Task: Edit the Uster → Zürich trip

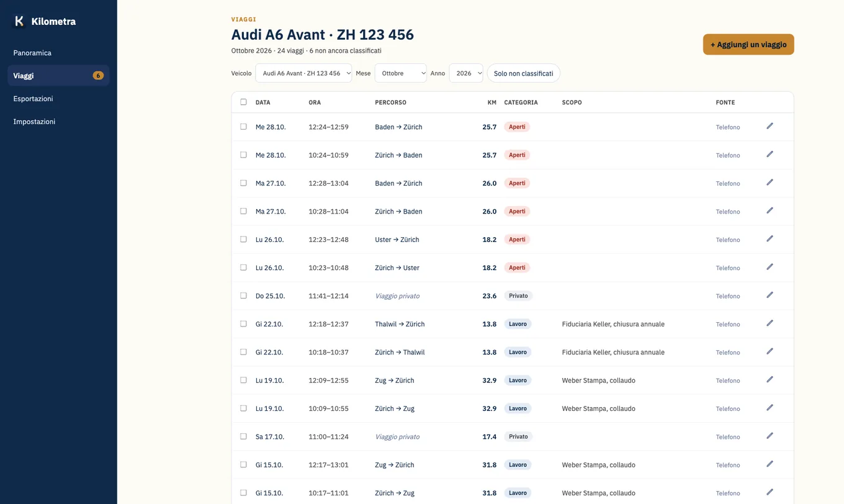Action: pyautogui.click(x=770, y=238)
